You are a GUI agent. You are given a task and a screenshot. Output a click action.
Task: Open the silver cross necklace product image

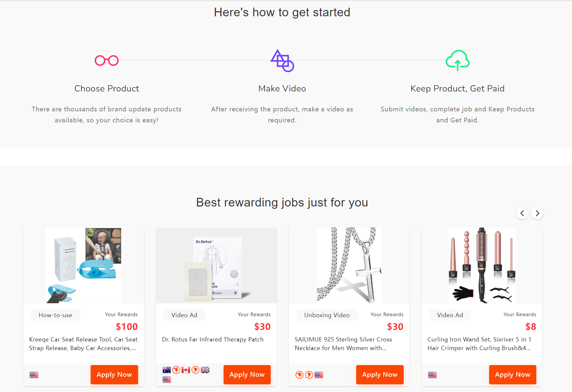(x=349, y=265)
